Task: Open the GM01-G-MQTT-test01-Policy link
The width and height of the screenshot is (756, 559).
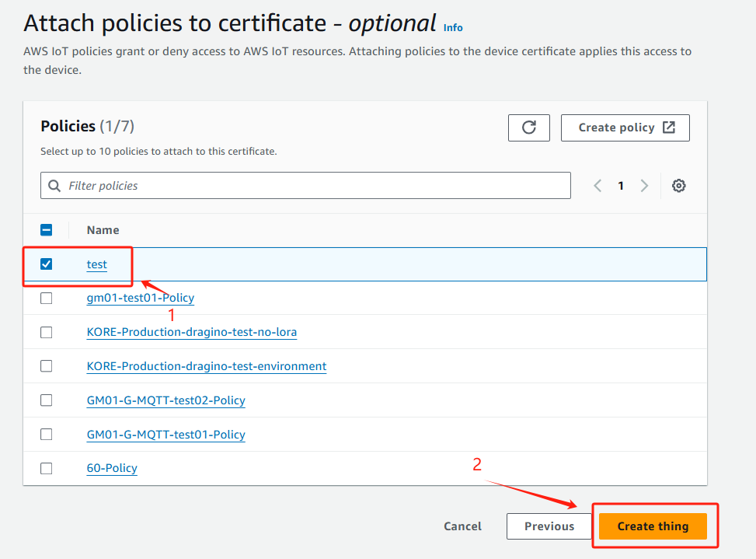Action: (165, 435)
